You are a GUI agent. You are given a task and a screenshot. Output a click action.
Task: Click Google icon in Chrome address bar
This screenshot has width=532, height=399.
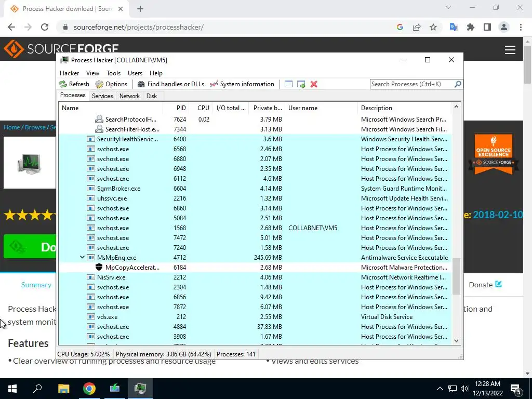pyautogui.click(x=400, y=27)
